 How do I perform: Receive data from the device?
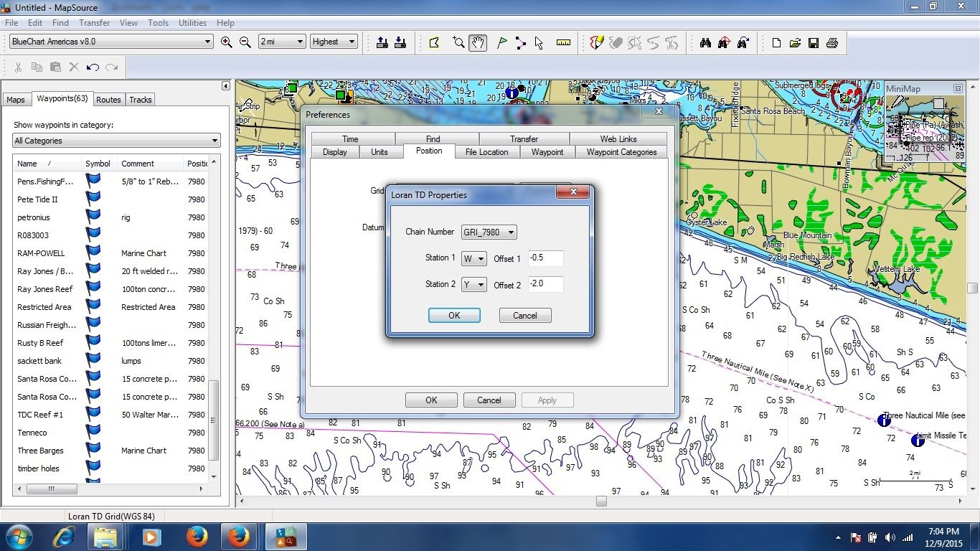tap(400, 42)
